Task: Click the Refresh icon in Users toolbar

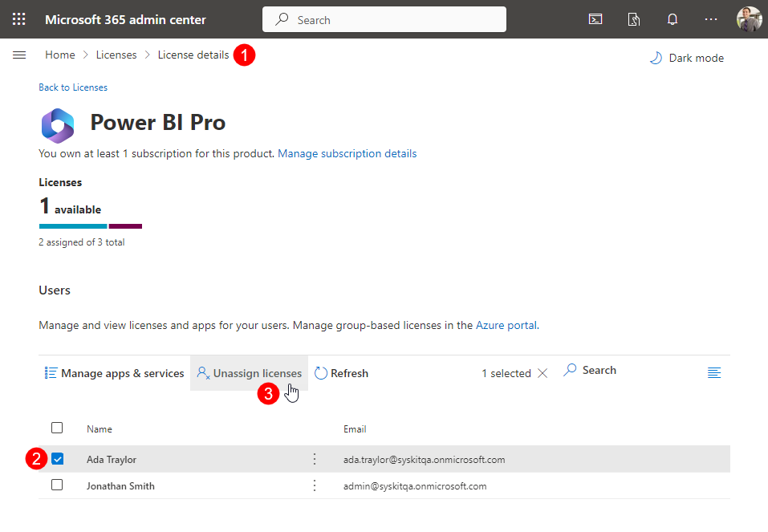Action: pyautogui.click(x=320, y=372)
